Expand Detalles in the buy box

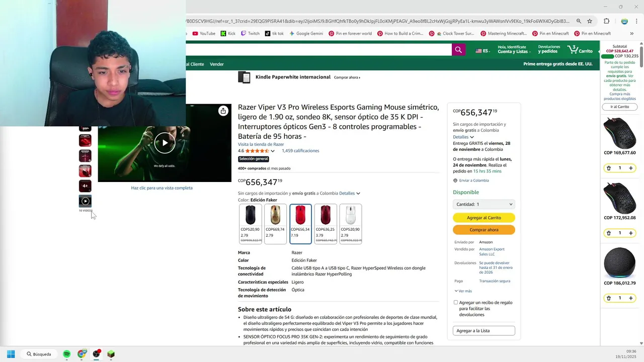point(463,137)
